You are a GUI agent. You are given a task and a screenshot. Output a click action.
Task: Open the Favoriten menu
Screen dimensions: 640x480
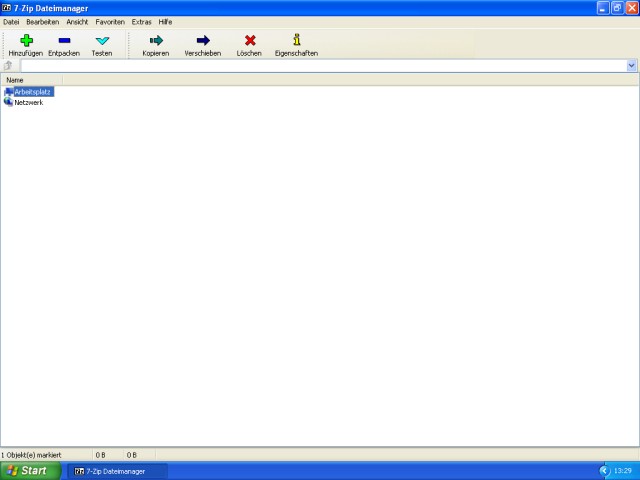click(110, 22)
